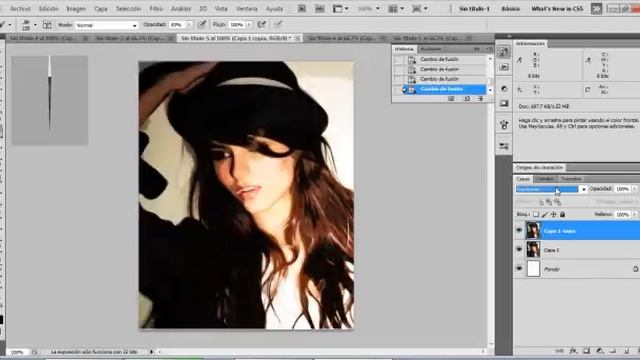
Task: Hide the Fondo layer
Action: 519,269
